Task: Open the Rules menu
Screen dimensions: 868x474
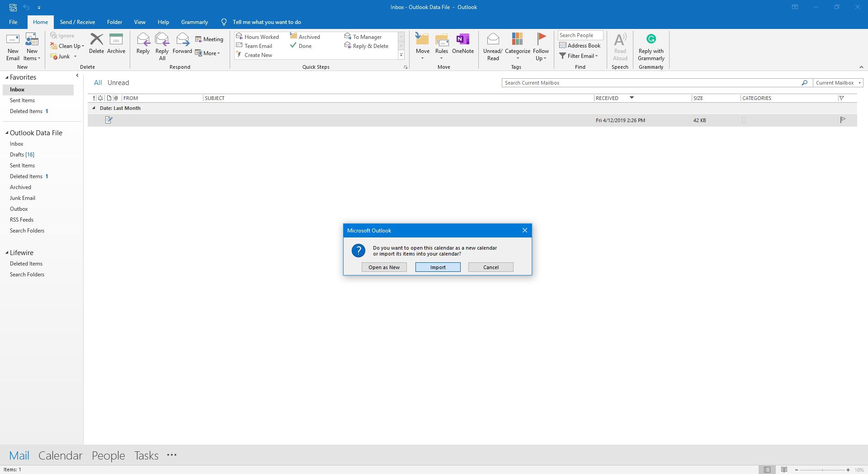Action: pyautogui.click(x=442, y=47)
